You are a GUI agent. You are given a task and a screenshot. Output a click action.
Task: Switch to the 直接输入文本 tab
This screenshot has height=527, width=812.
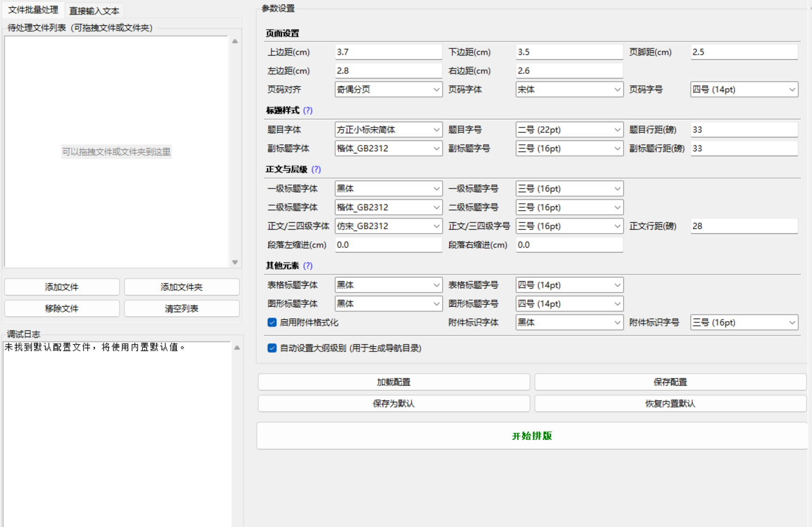coord(94,9)
